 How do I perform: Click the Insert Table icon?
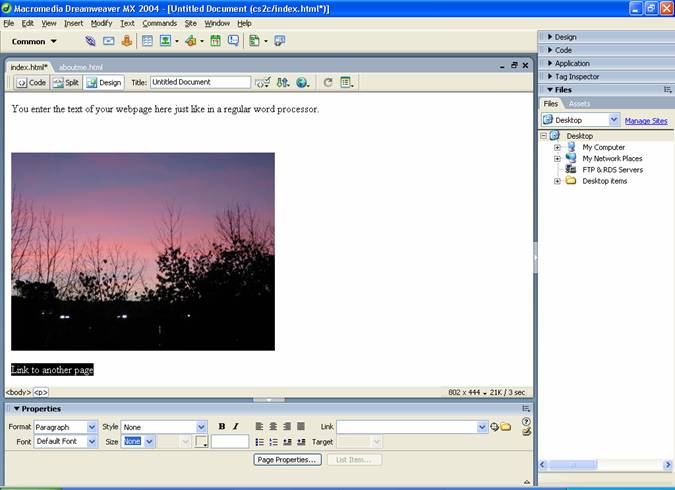coord(147,41)
